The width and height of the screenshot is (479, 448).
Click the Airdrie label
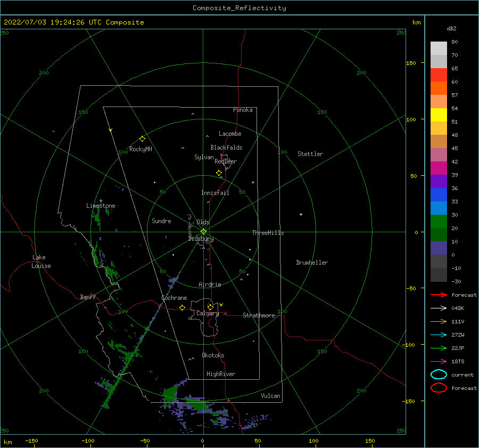(x=210, y=284)
